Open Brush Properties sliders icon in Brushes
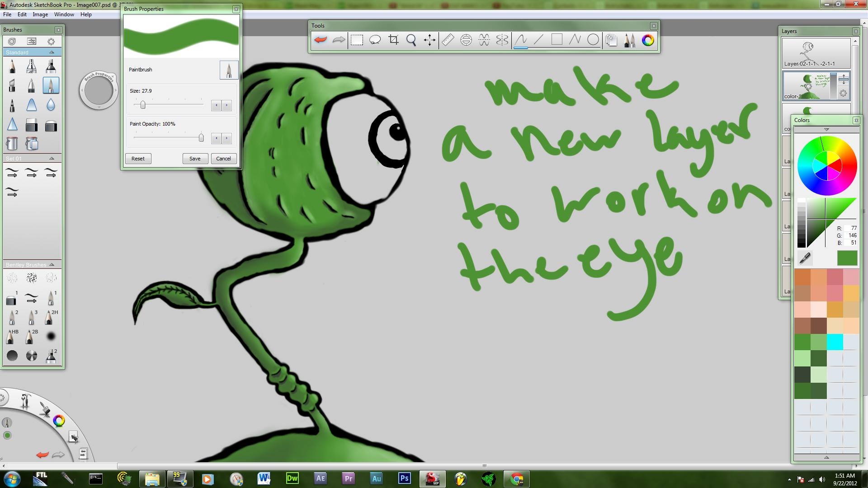The width and height of the screenshot is (868, 488). (32, 41)
